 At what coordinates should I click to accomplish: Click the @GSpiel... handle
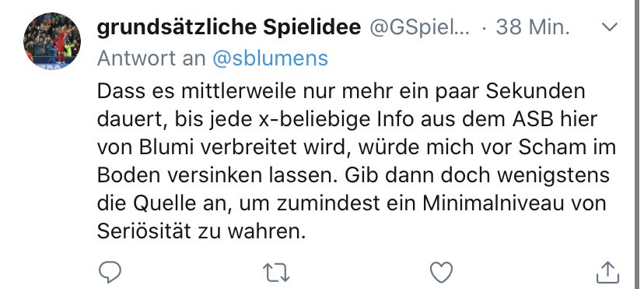(x=420, y=27)
